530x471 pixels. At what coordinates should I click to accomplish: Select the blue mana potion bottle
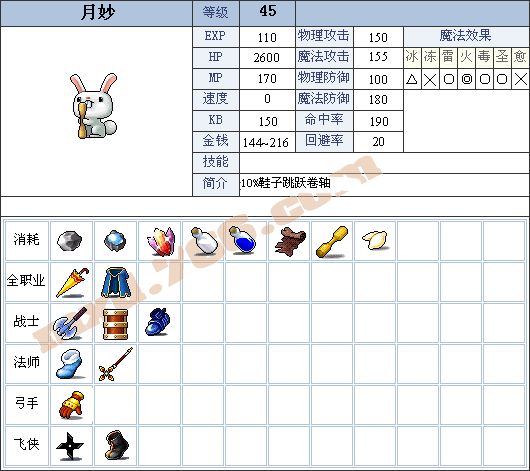coord(242,240)
